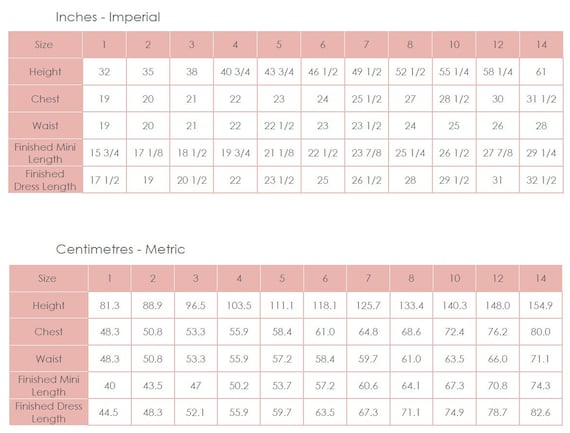Click the 31 1/2 chest cell
The height and width of the screenshot is (433, 570).
[541, 99]
